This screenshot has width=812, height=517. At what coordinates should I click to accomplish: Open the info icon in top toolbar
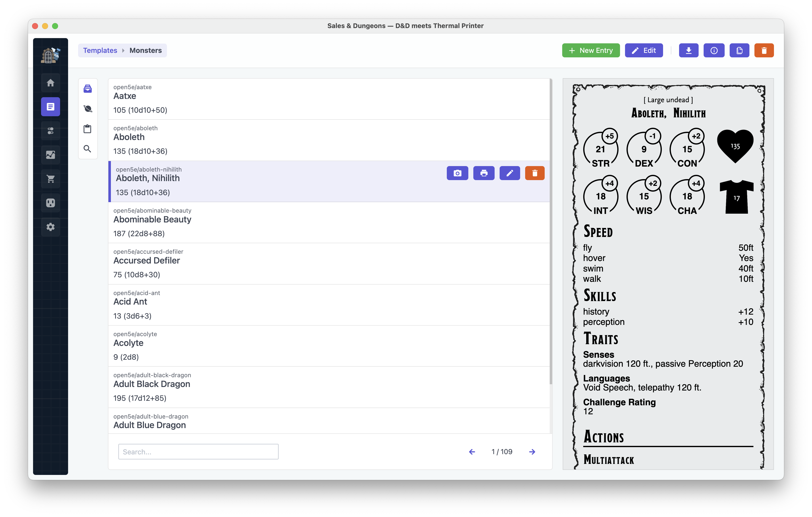(714, 51)
